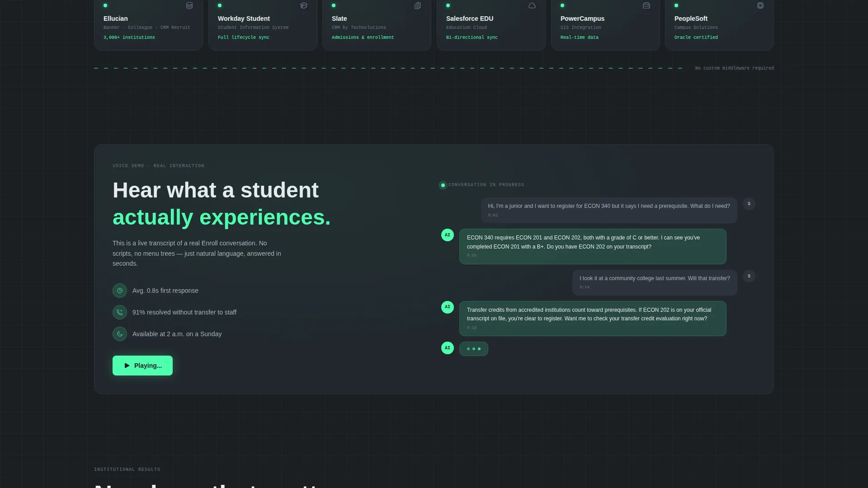Click the 'Student Information System' subtitle
Image resolution: width=868 pixels, height=488 pixels.
pos(253,28)
